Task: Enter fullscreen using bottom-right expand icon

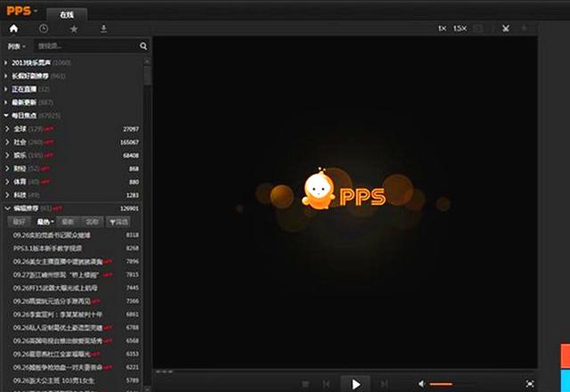Action: [530, 383]
